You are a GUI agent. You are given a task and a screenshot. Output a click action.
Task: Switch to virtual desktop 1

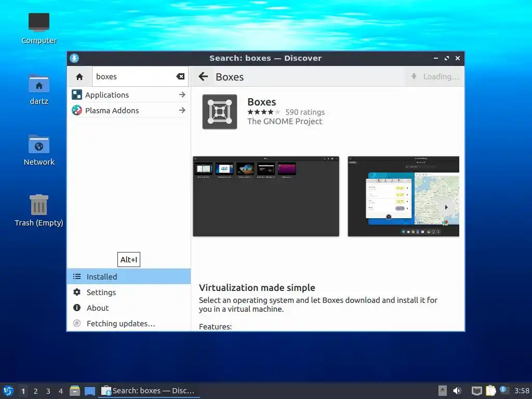coord(23,391)
